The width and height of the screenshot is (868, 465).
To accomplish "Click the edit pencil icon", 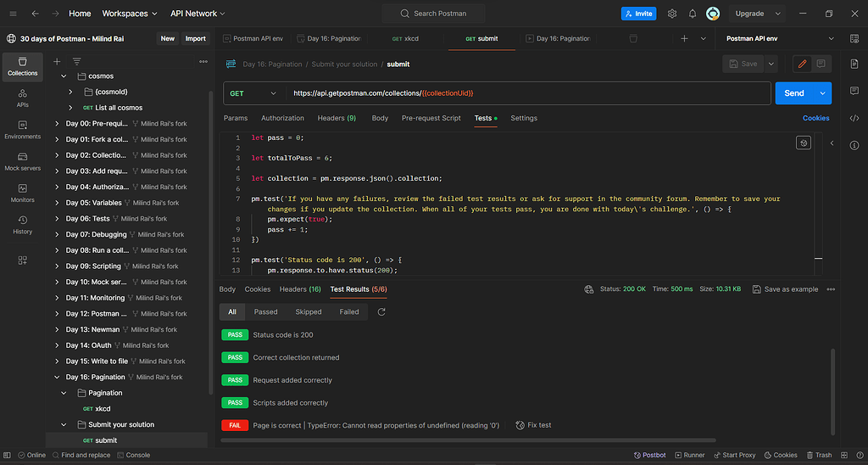I will coord(802,64).
